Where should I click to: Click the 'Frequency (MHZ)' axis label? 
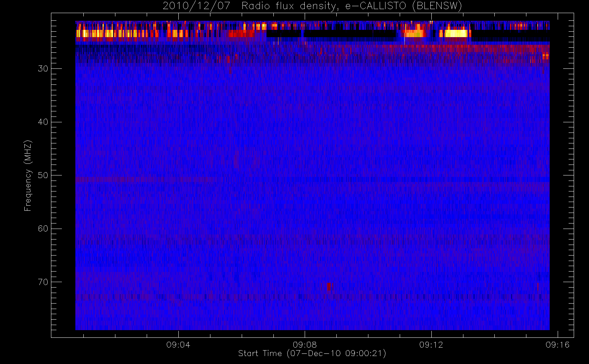pyautogui.click(x=28, y=175)
